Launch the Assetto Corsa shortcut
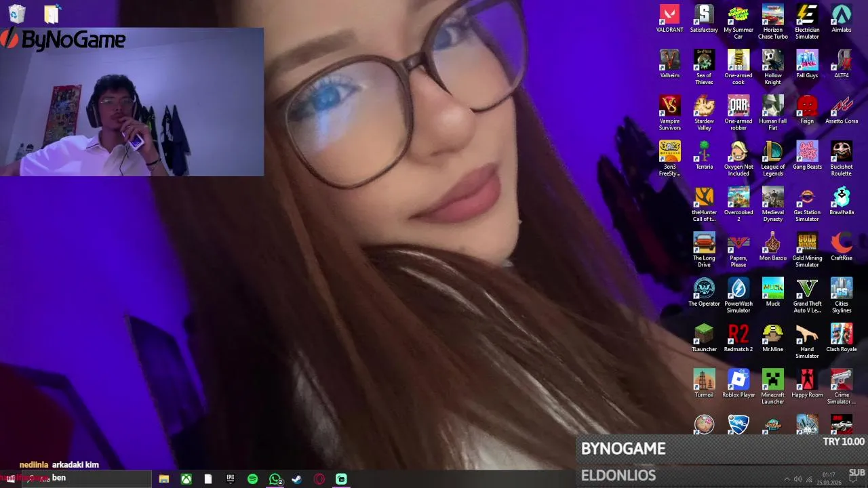 pos(842,109)
